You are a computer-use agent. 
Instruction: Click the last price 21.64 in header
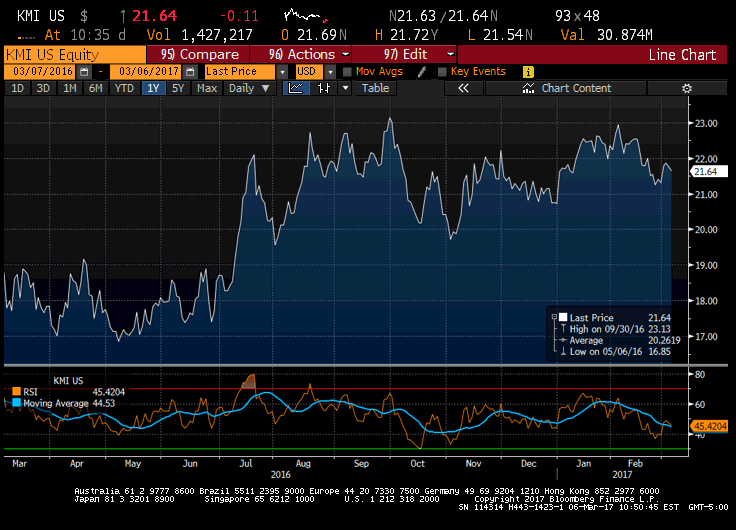point(154,16)
